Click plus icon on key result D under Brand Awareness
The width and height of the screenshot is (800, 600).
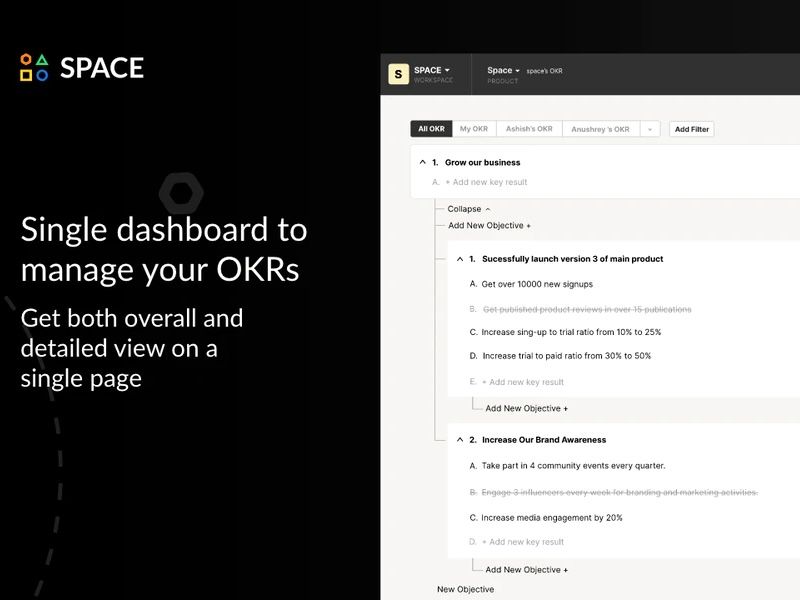coord(483,541)
